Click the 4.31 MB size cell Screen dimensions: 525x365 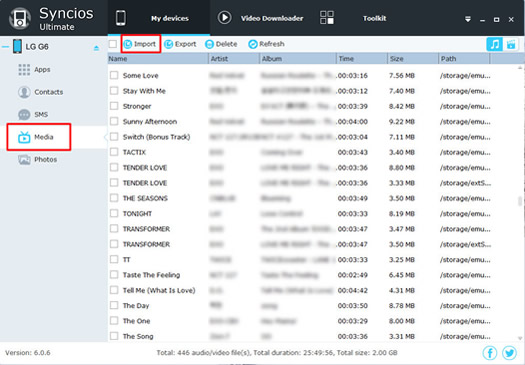(x=402, y=290)
